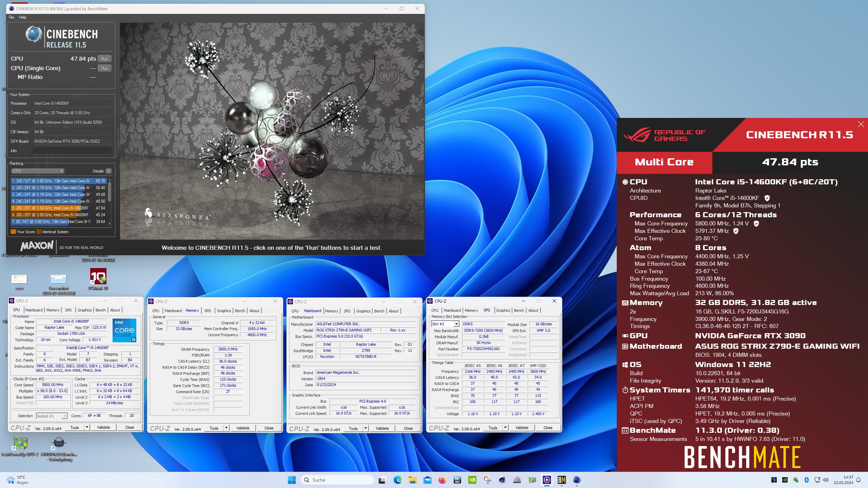The width and height of the screenshot is (868, 488).
Task: Open the Snipping Tool taskbar icon
Action: (x=487, y=480)
